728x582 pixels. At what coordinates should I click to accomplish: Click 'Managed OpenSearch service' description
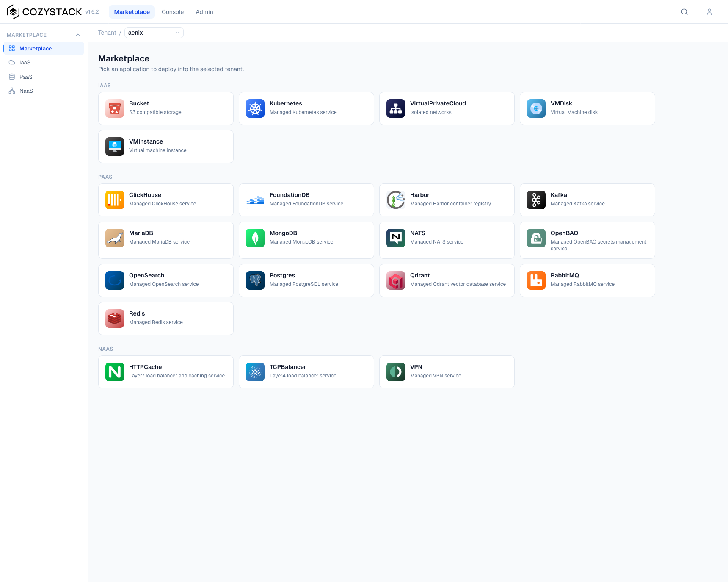(164, 284)
